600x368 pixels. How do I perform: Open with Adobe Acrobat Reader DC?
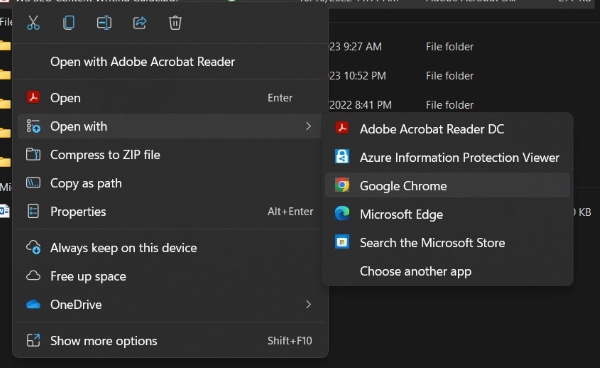point(447,129)
